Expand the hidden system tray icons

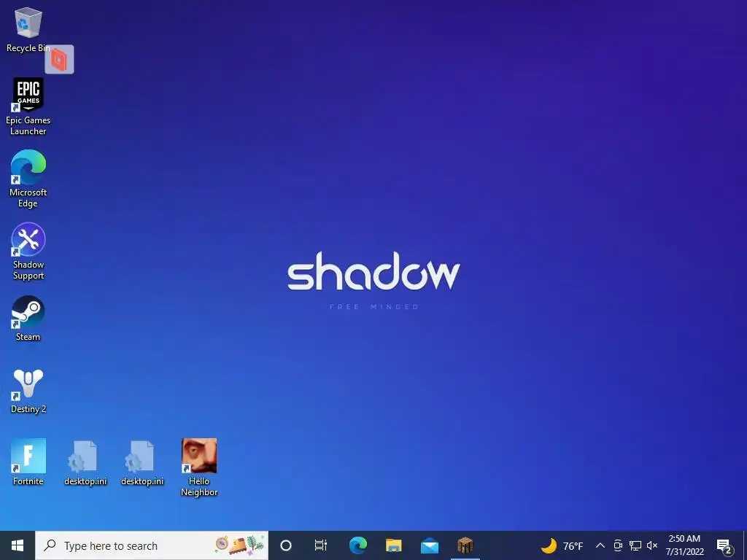pyautogui.click(x=600, y=545)
